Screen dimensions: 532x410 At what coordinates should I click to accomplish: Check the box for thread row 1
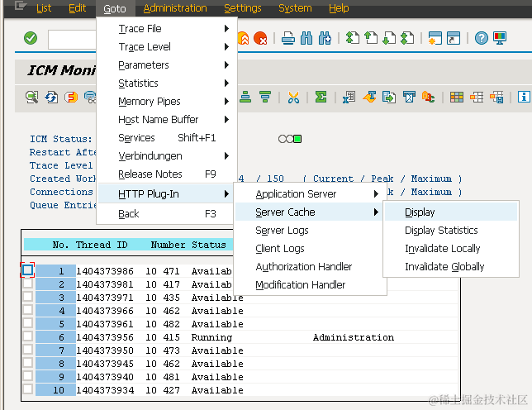pos(27,270)
